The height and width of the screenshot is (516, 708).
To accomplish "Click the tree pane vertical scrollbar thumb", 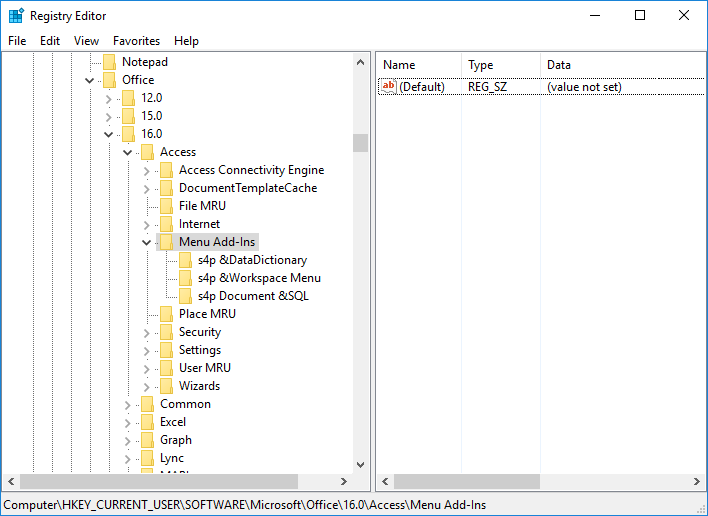I will (360, 143).
